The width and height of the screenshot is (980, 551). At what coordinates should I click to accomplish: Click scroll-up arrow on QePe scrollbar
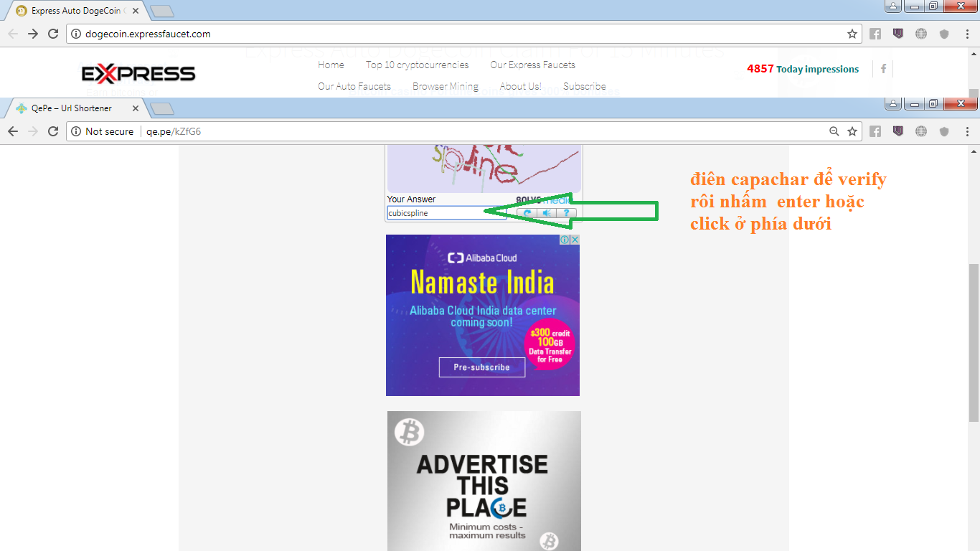[x=974, y=151]
